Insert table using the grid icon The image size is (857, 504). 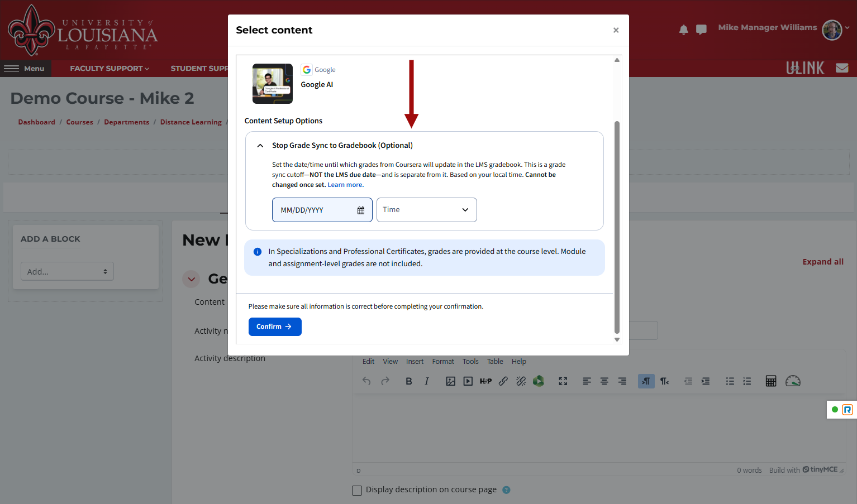coord(771,381)
